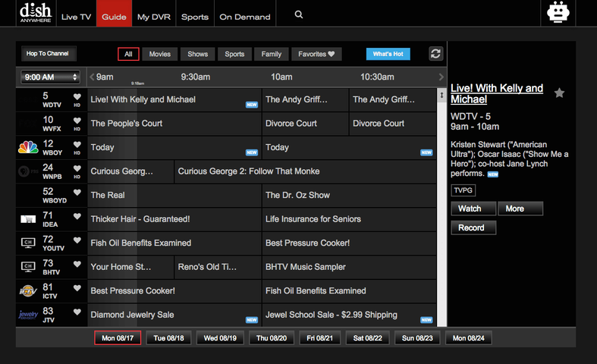Toggle favorite heart for channel 24 WNPB
This screenshot has width=597, height=364.
pos(77,168)
